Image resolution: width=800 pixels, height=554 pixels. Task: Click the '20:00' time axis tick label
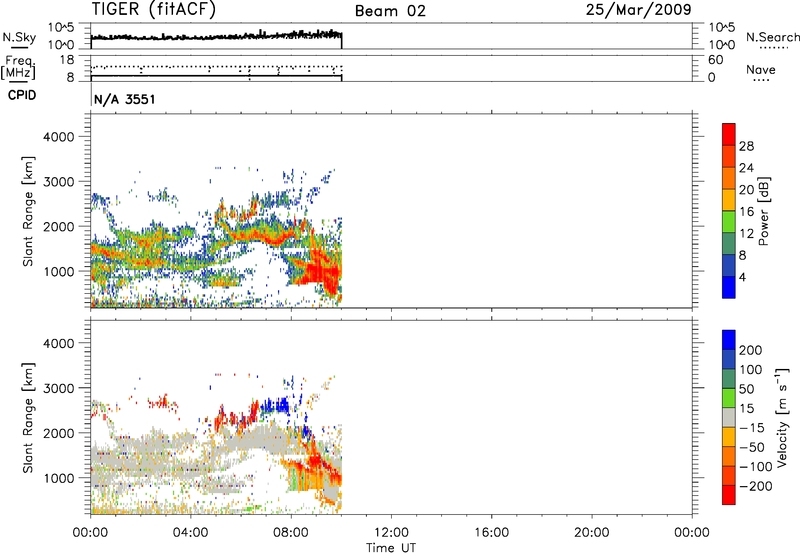coord(592,533)
